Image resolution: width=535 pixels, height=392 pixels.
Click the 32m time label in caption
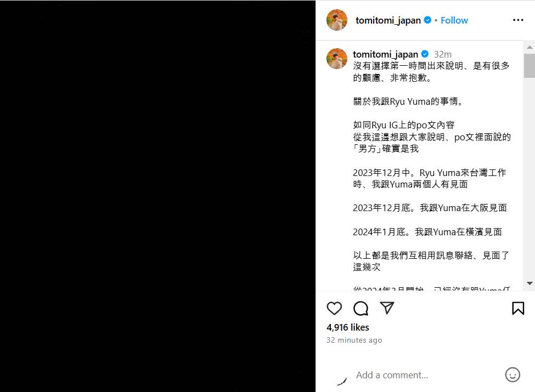tap(442, 54)
